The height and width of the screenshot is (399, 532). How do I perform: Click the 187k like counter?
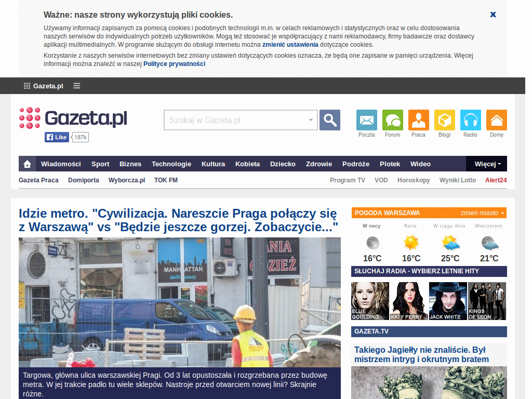(81, 137)
